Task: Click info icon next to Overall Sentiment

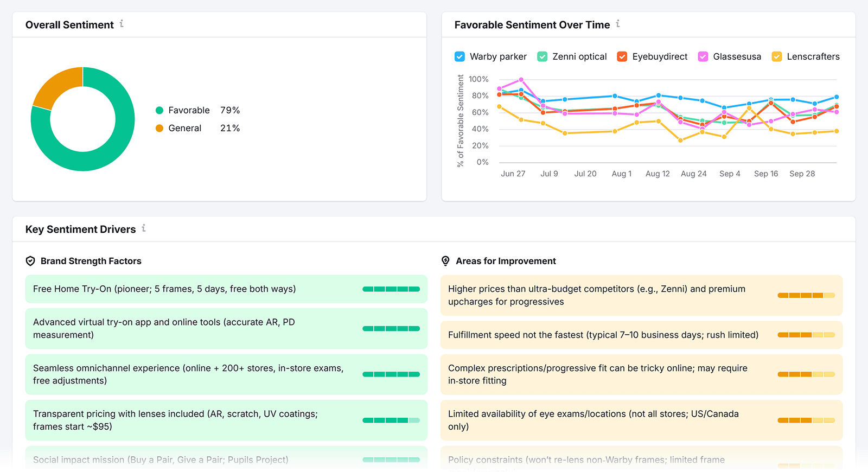Action: pos(122,24)
